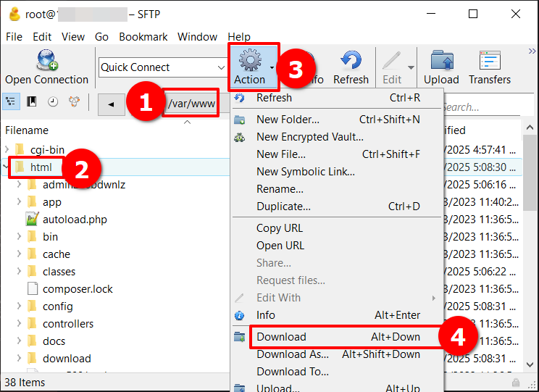This screenshot has width=539, height=392.
Task: Click the grayed Edit pencil icon
Action: [392, 61]
